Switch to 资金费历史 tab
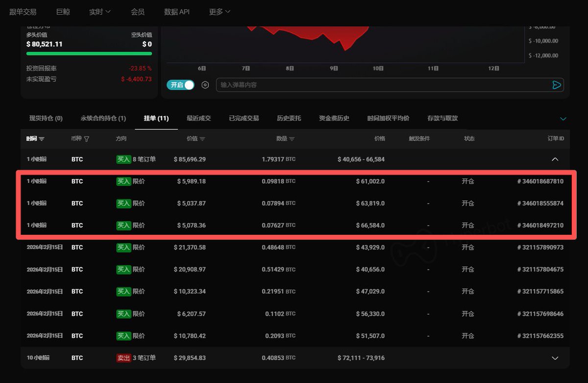Screen dimensions: 588x383 pos(334,118)
